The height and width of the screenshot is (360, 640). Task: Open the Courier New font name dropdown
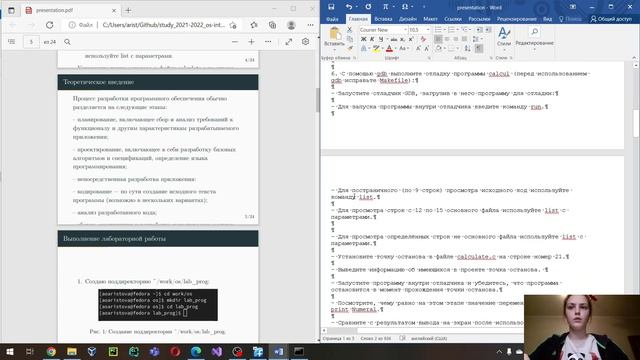tap(405, 30)
